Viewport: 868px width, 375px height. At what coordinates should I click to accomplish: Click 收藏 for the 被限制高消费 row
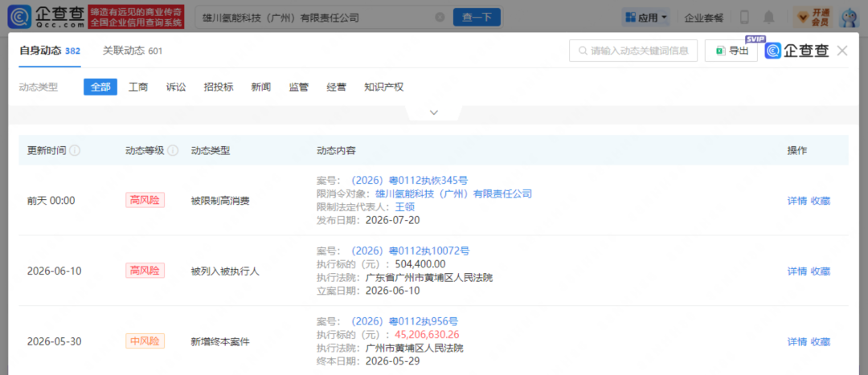(821, 201)
